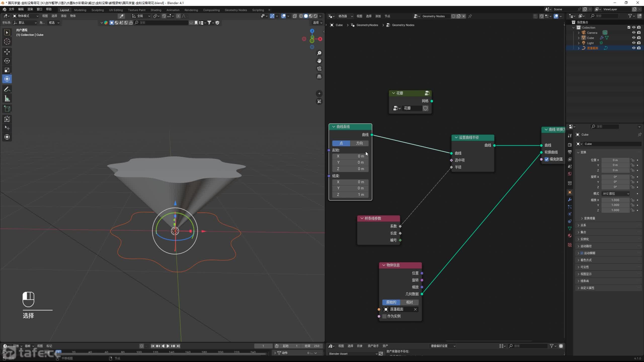The image size is (644, 362).
Task: Hide the Light object with eye icon
Action: 634,43
